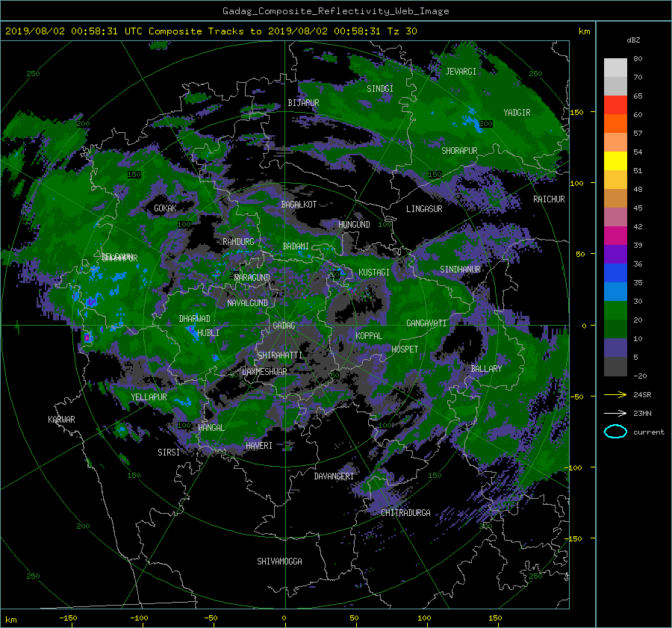Select the HANGAL label
The image size is (672, 628).
tap(211, 428)
